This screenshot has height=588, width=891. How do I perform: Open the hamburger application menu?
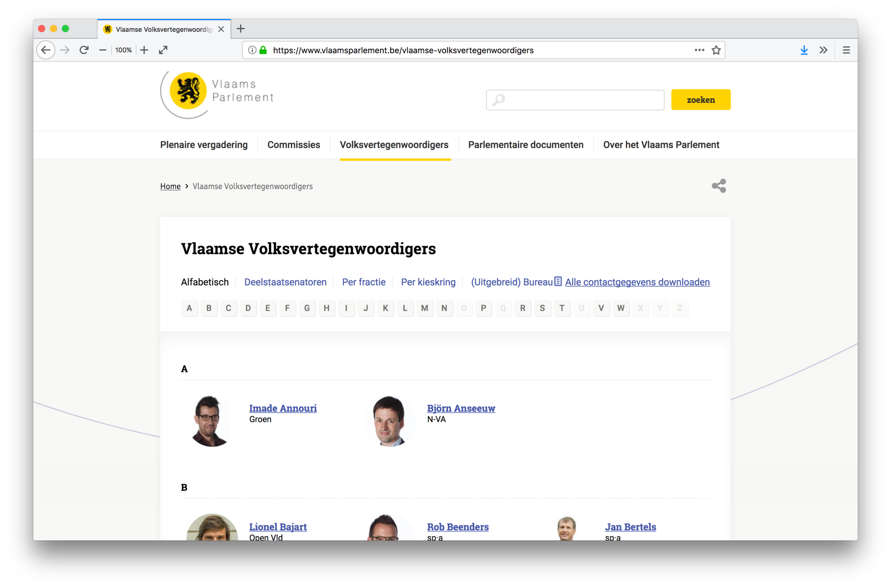(846, 50)
